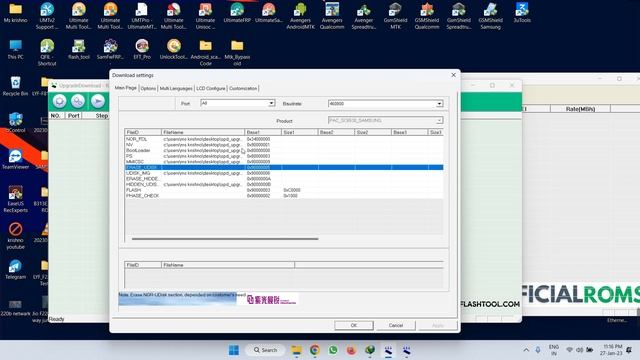Select the FLASH row
This screenshot has width=640, height=360.
tap(284, 190)
